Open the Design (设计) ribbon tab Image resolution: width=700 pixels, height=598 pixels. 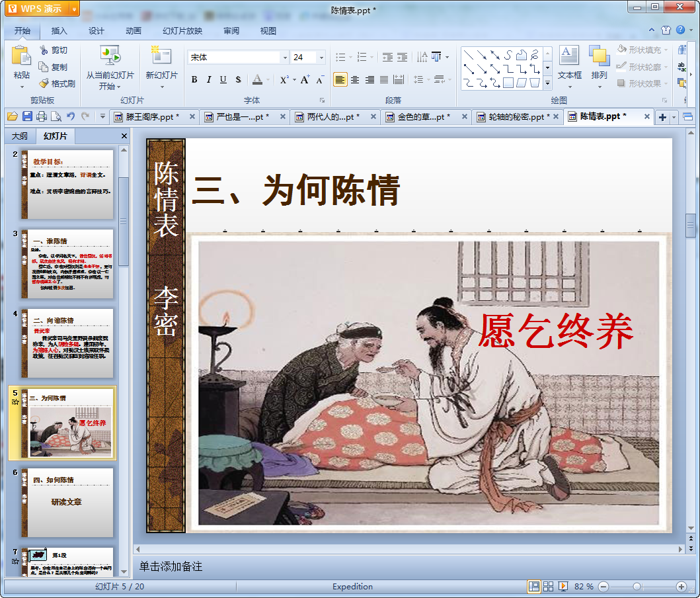click(96, 31)
